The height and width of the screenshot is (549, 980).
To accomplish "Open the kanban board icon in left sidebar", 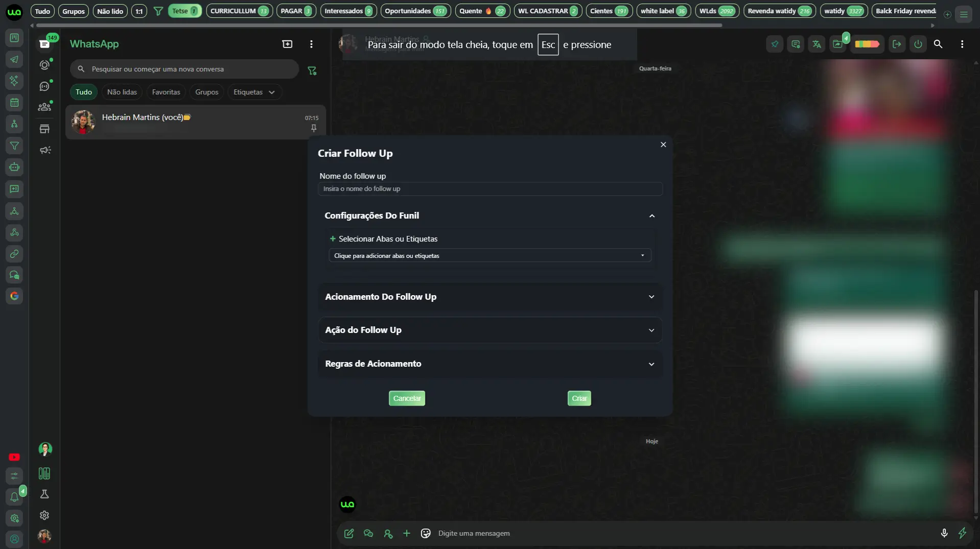I will (14, 38).
